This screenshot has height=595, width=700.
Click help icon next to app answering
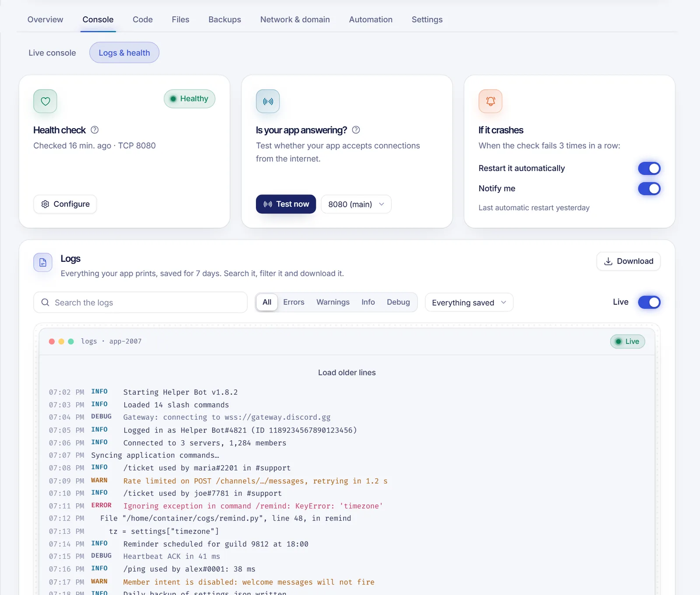point(356,130)
